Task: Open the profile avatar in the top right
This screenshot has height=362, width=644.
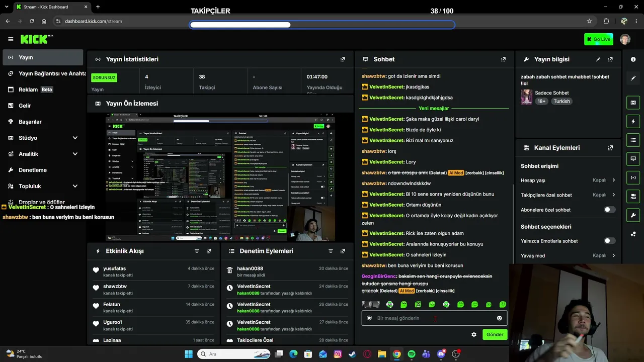Action: (625, 39)
